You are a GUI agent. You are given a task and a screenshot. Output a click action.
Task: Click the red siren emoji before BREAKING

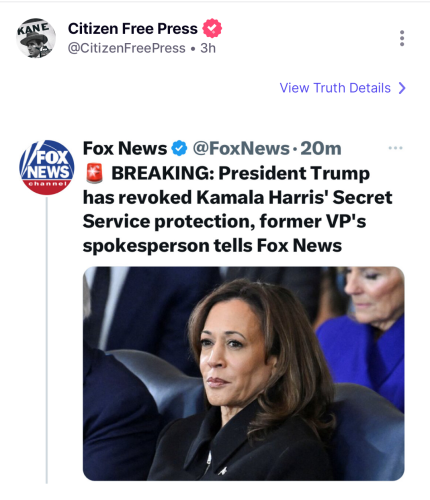coord(94,173)
